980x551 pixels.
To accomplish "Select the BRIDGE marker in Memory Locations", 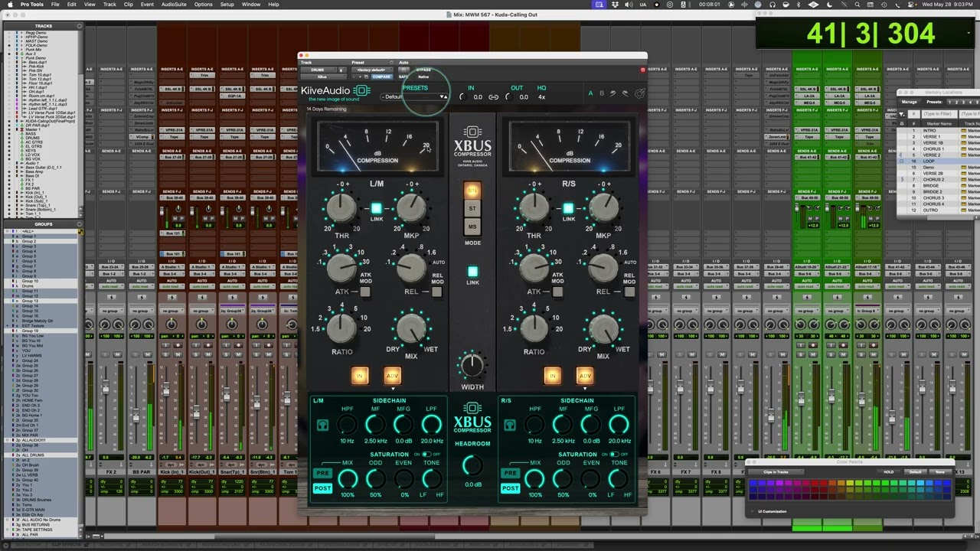I will [931, 185].
